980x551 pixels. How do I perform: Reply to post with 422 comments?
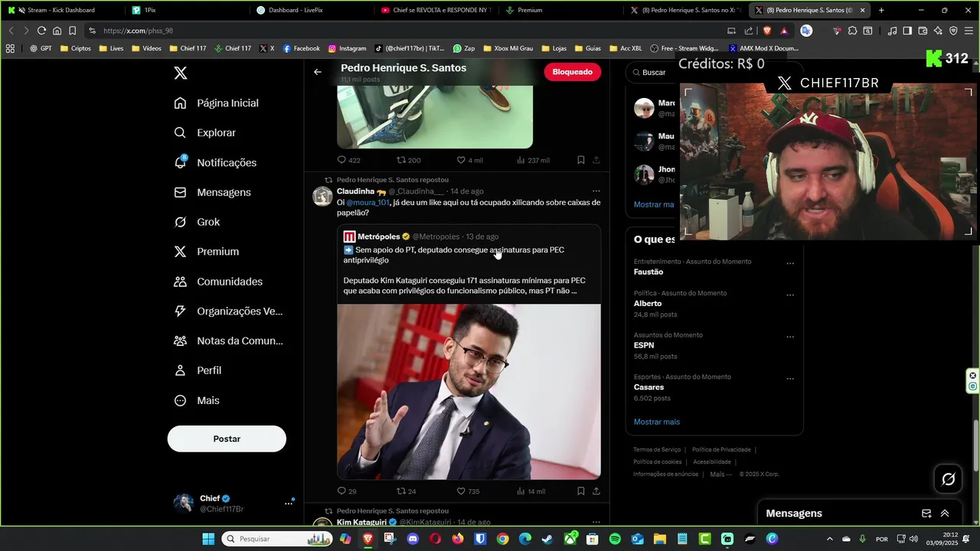(348, 160)
